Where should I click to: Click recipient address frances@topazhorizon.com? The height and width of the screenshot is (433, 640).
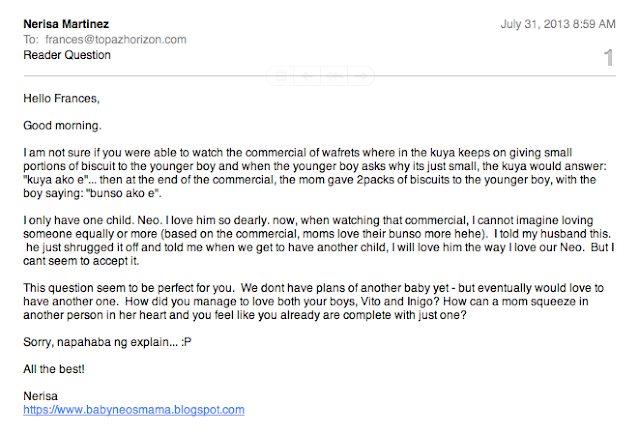pyautogui.click(x=116, y=40)
